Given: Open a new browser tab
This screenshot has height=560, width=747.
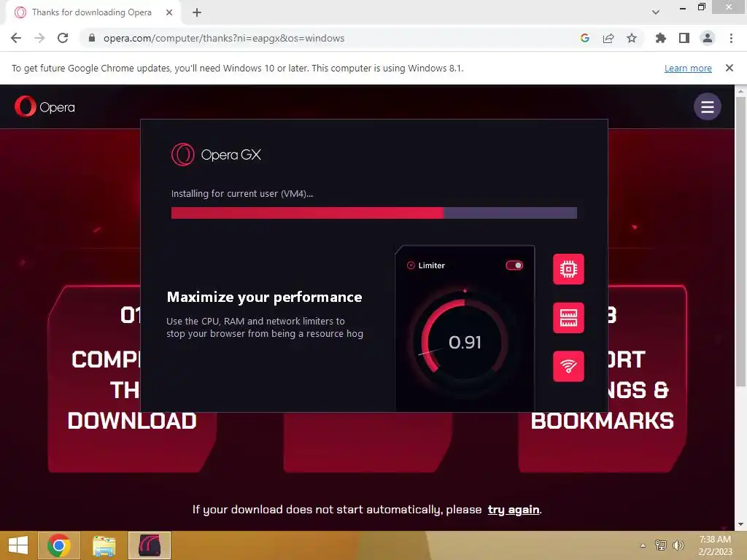Looking at the screenshot, I should click(x=197, y=12).
